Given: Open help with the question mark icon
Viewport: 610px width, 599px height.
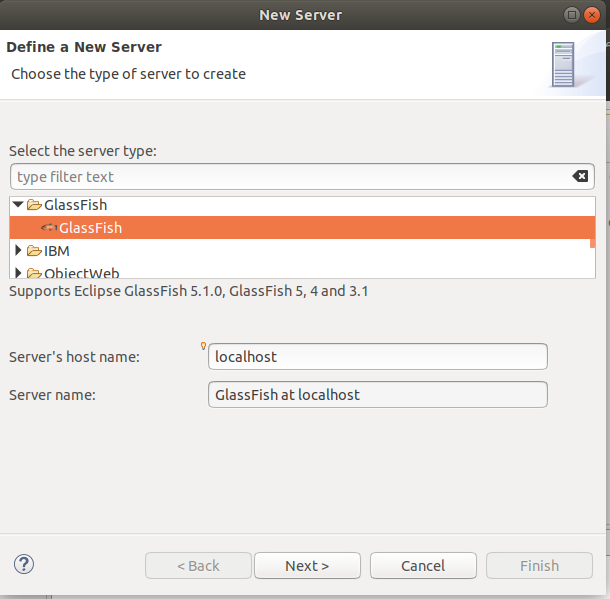Looking at the screenshot, I should [24, 564].
